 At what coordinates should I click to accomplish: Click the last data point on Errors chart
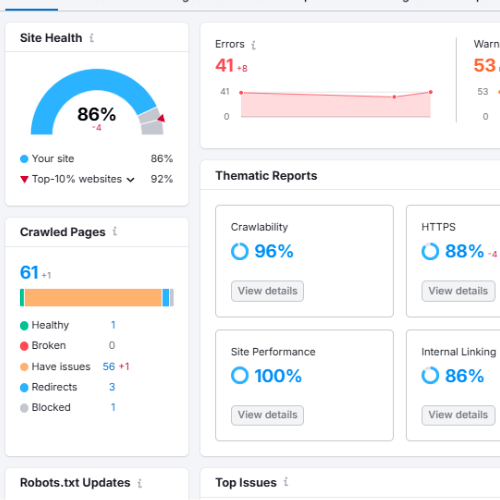(x=431, y=92)
